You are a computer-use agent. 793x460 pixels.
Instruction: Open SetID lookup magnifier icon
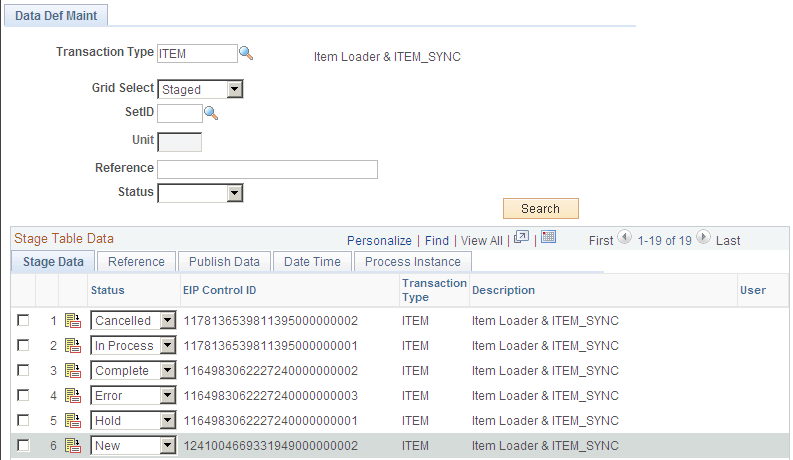211,113
